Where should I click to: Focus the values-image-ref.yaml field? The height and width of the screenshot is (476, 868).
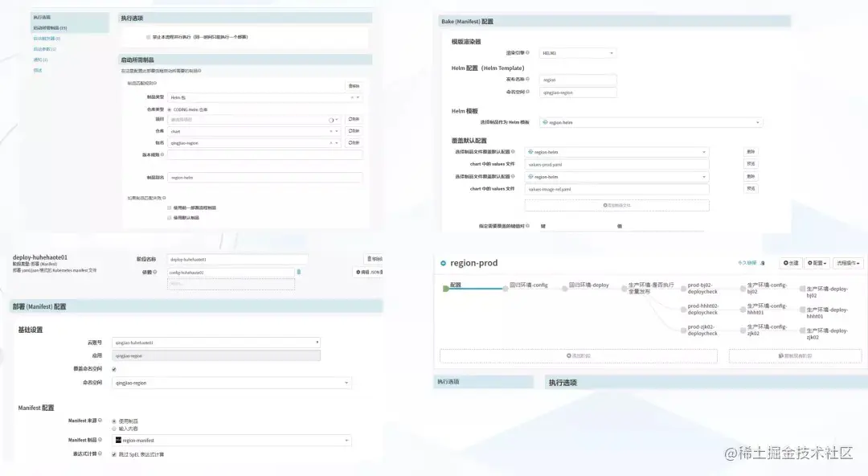[616, 189]
